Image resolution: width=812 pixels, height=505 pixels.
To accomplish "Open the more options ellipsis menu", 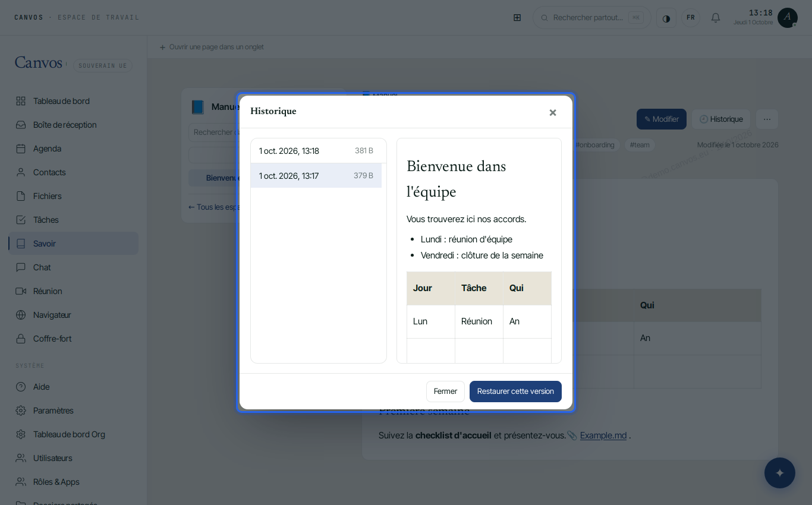I will (x=767, y=119).
